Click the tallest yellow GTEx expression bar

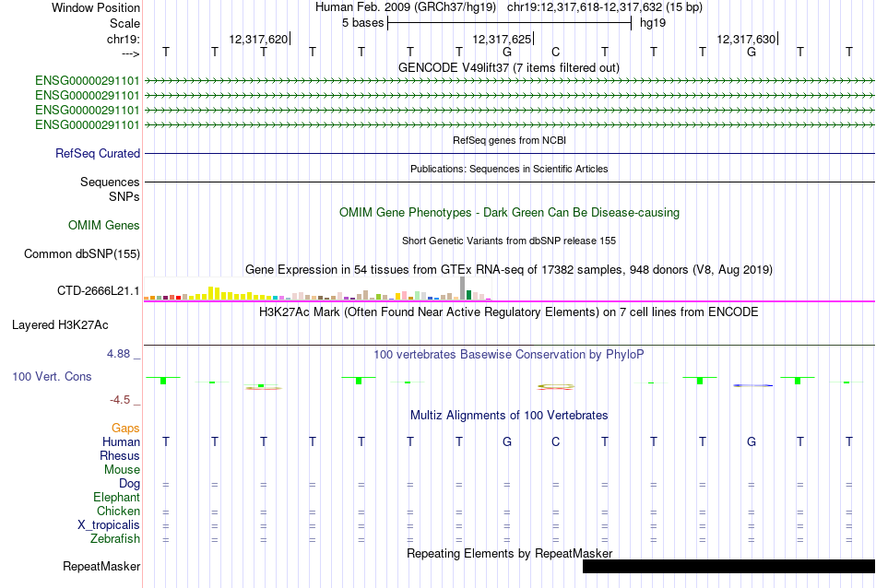point(210,293)
